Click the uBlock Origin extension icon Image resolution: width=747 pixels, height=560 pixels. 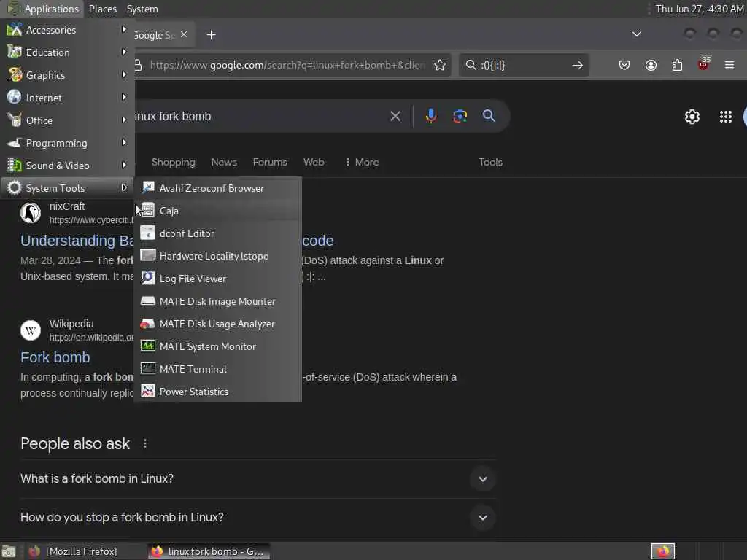(x=703, y=65)
